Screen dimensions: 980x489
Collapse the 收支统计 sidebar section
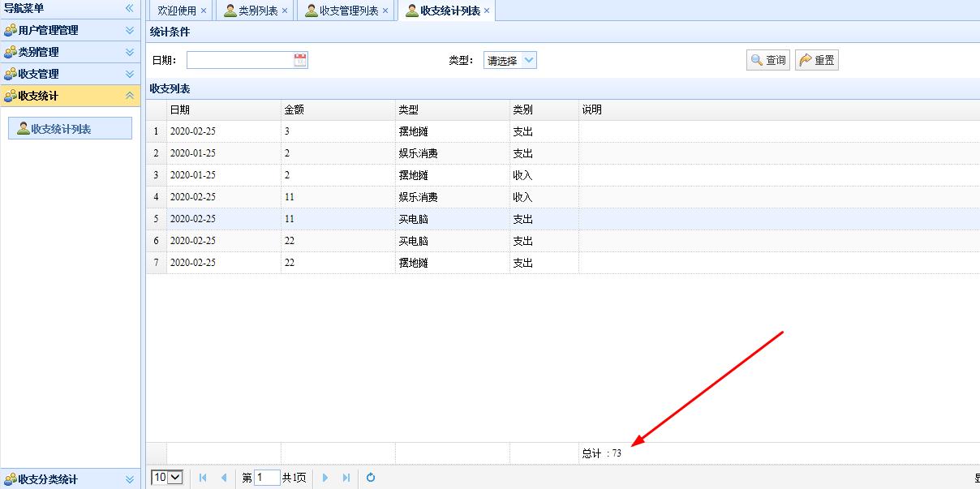(128, 95)
